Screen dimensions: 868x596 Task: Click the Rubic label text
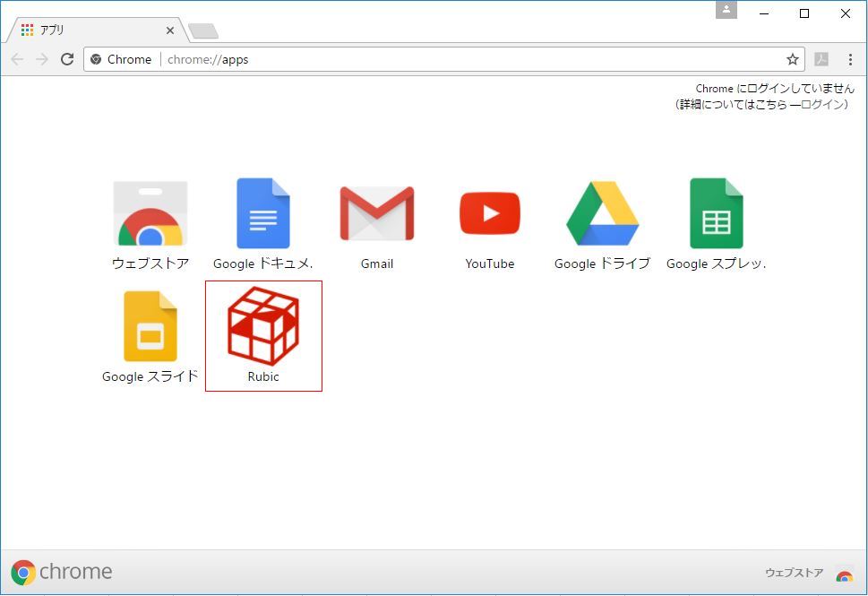pos(263,376)
